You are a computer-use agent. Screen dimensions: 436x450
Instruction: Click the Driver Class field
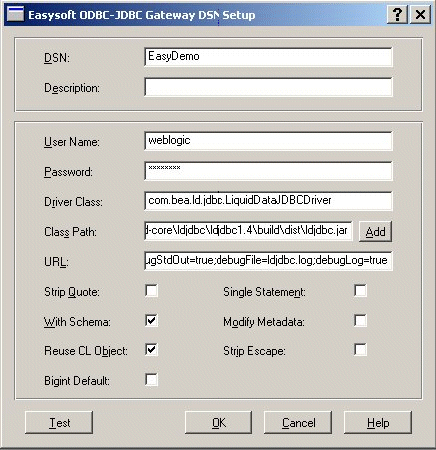click(x=268, y=201)
